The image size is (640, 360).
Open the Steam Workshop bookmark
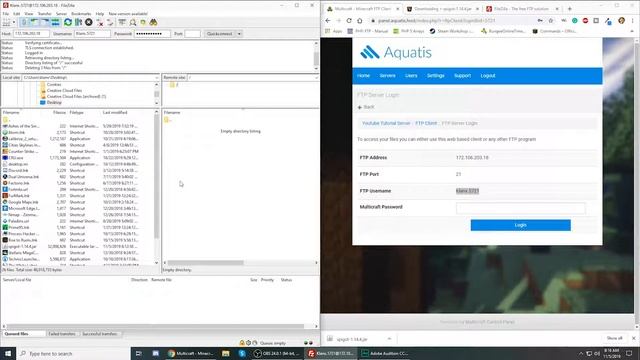(451, 31)
